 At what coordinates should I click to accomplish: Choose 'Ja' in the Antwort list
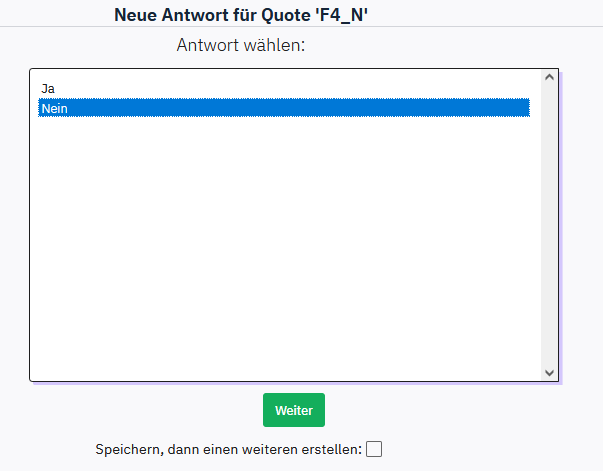coord(48,89)
